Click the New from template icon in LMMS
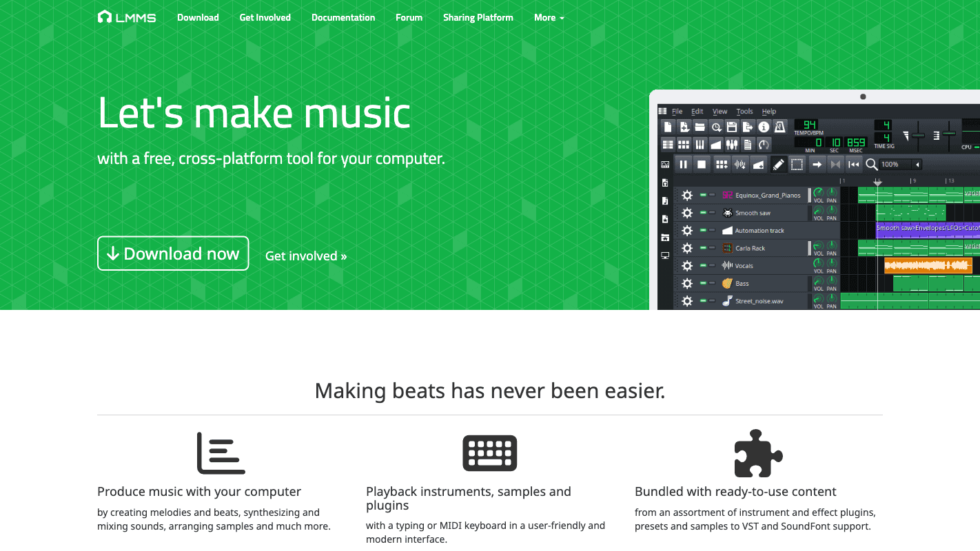 (x=684, y=127)
